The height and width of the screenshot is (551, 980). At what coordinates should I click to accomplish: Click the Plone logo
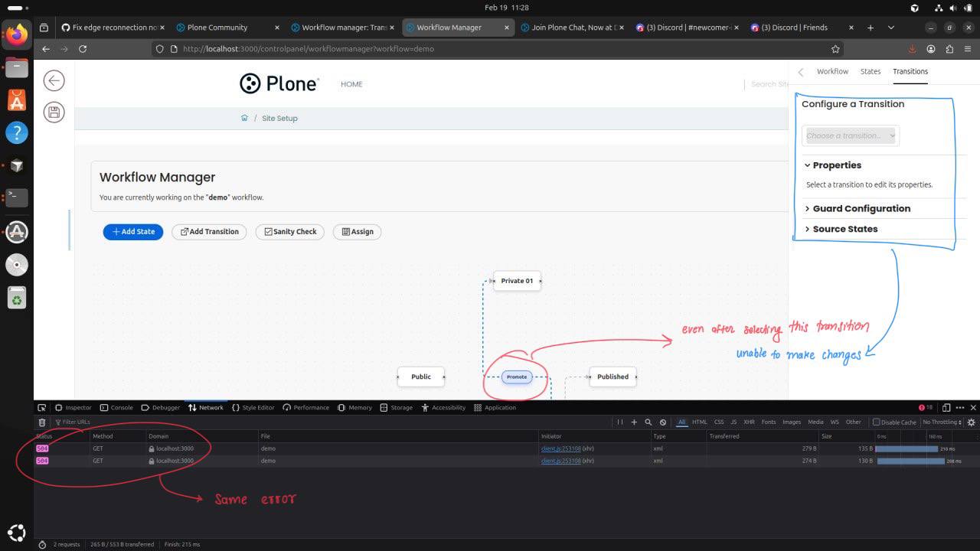click(x=279, y=83)
